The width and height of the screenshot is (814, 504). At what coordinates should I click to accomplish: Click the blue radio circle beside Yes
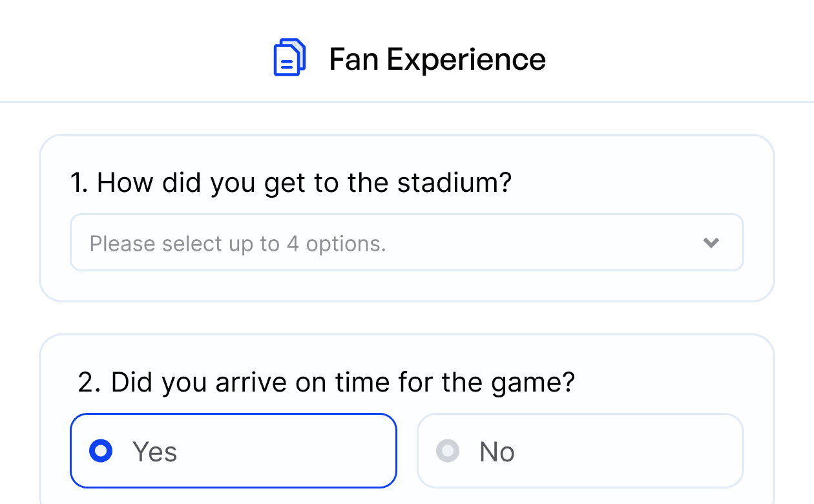[101, 451]
